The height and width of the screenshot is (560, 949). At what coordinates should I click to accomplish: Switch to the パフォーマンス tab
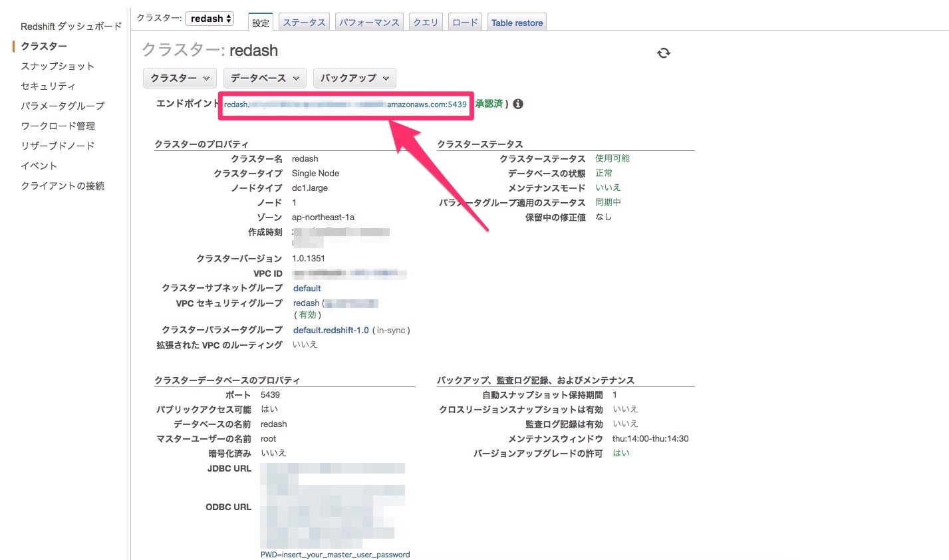click(369, 23)
